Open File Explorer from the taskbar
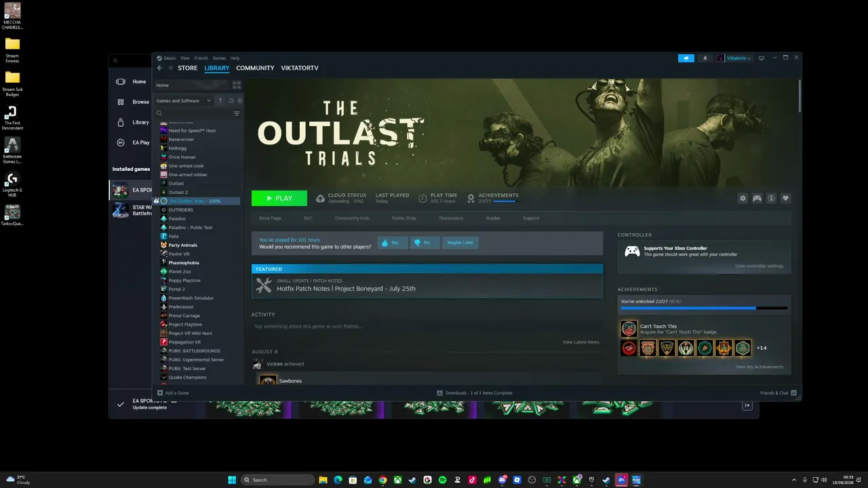The width and height of the screenshot is (868, 488). [x=323, y=480]
